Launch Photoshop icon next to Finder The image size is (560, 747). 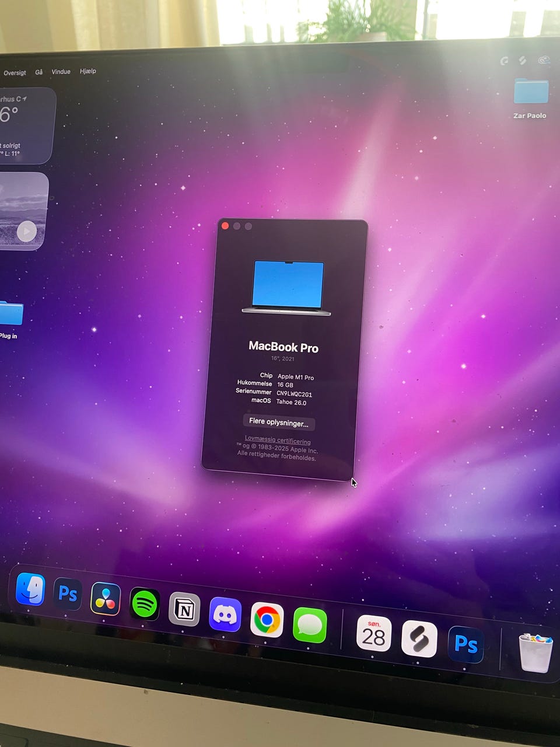tap(68, 594)
